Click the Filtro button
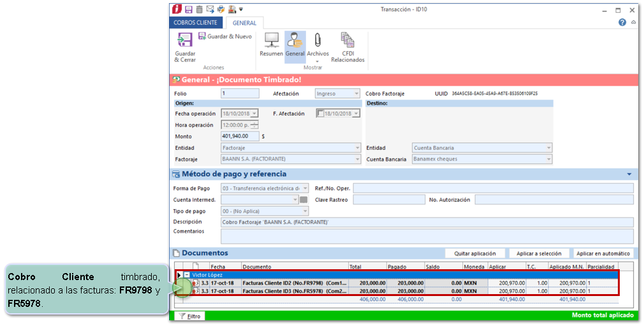 pos(189,316)
